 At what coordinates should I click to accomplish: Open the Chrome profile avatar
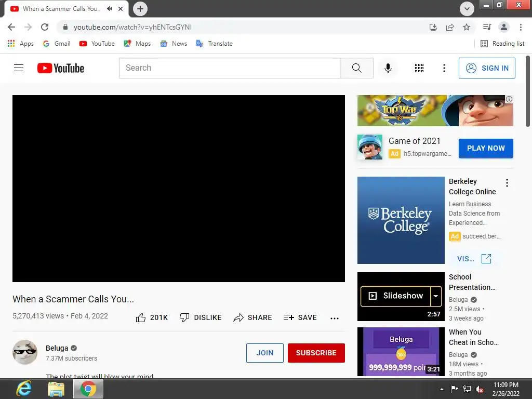[504, 27]
